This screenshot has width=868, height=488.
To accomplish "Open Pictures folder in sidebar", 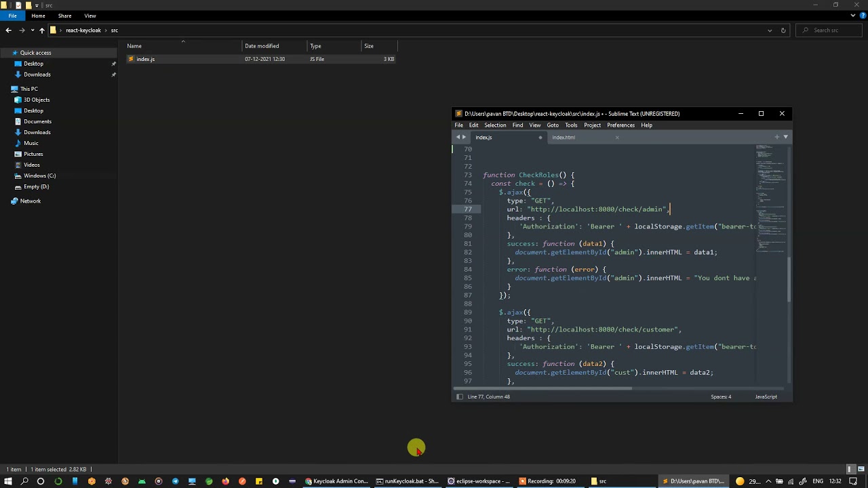I will coord(33,154).
